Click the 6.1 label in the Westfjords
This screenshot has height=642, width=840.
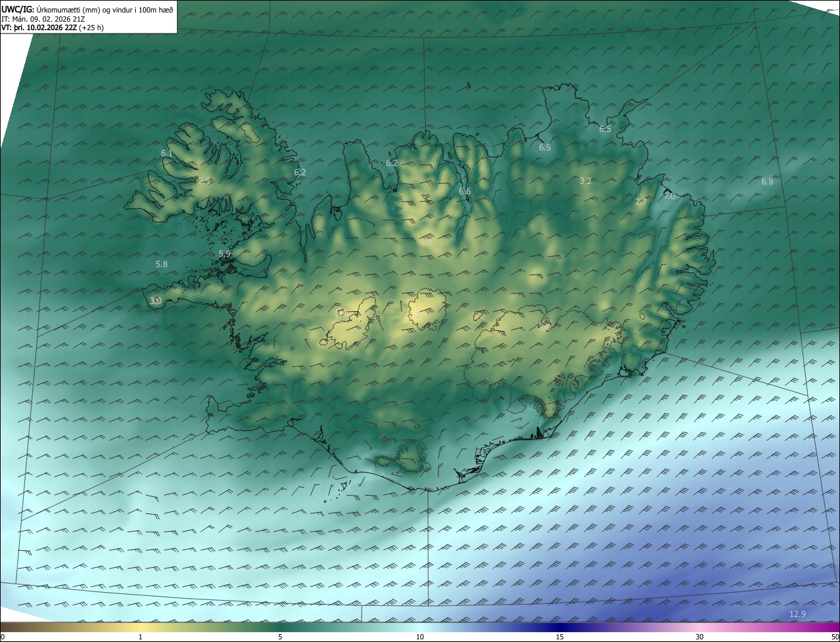tap(167, 153)
